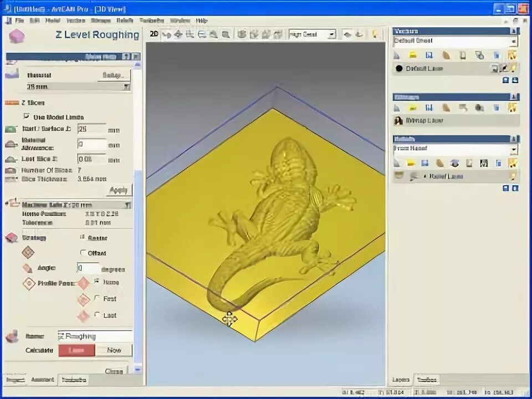Open the File menu

coord(19,21)
